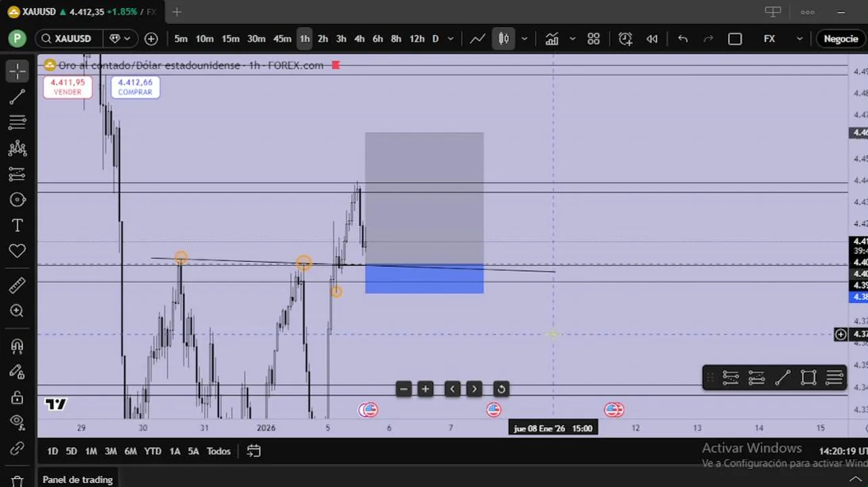Add a symbol to compare

[x=151, y=39]
